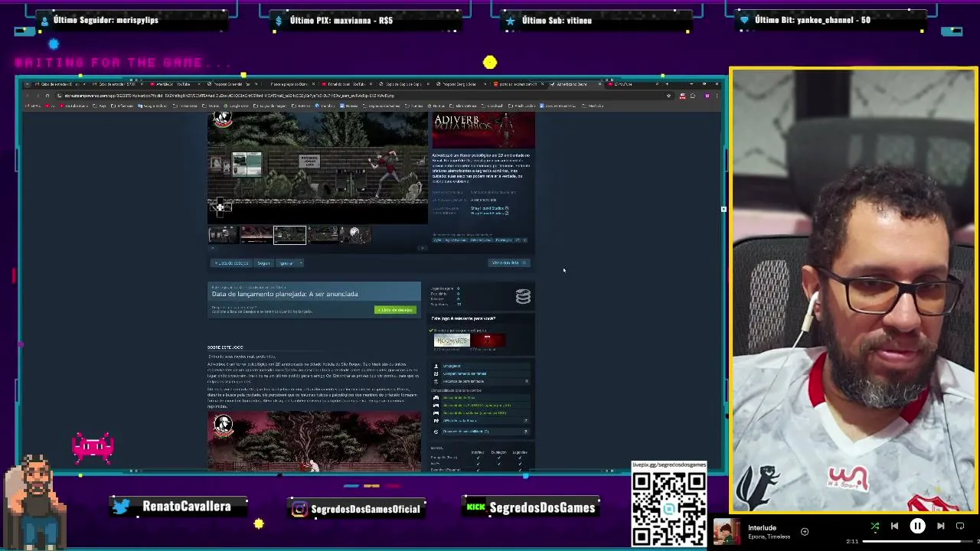Click the Kick SegredosDosGames handle
This screenshot has height=551, width=980.
pyautogui.click(x=542, y=508)
